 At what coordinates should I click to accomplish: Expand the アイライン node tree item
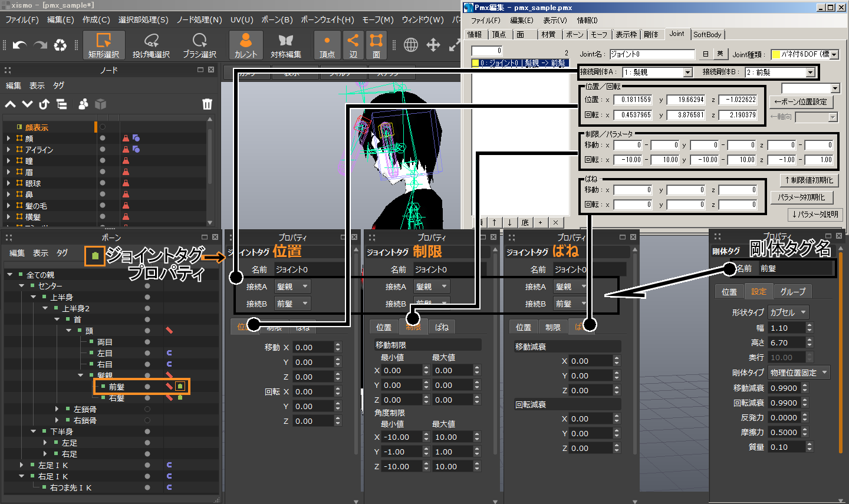click(8, 150)
